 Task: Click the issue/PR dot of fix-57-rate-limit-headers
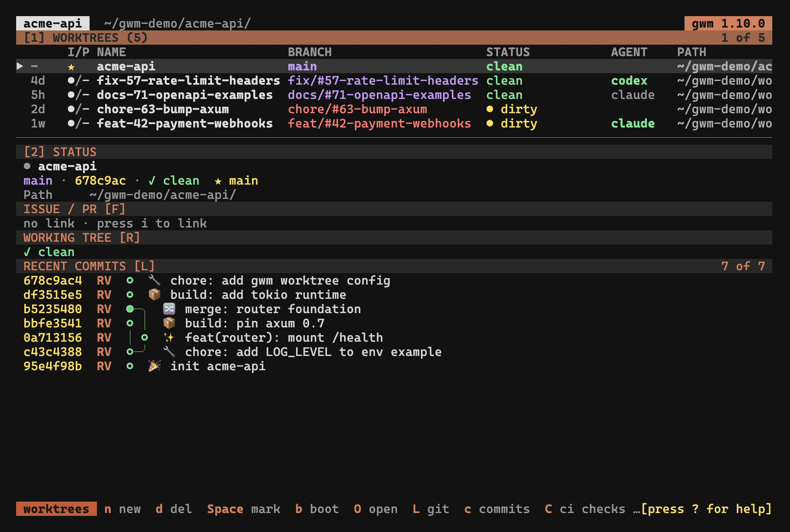click(x=71, y=81)
